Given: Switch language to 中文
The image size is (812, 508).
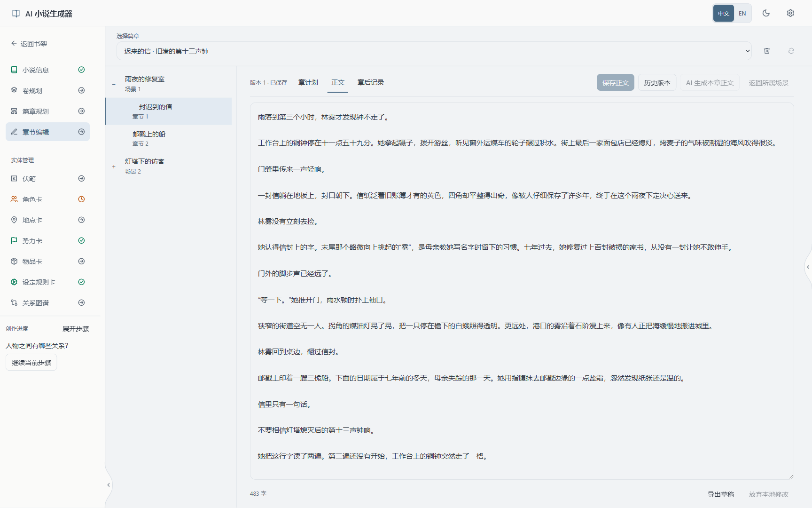Looking at the screenshot, I should [724, 13].
